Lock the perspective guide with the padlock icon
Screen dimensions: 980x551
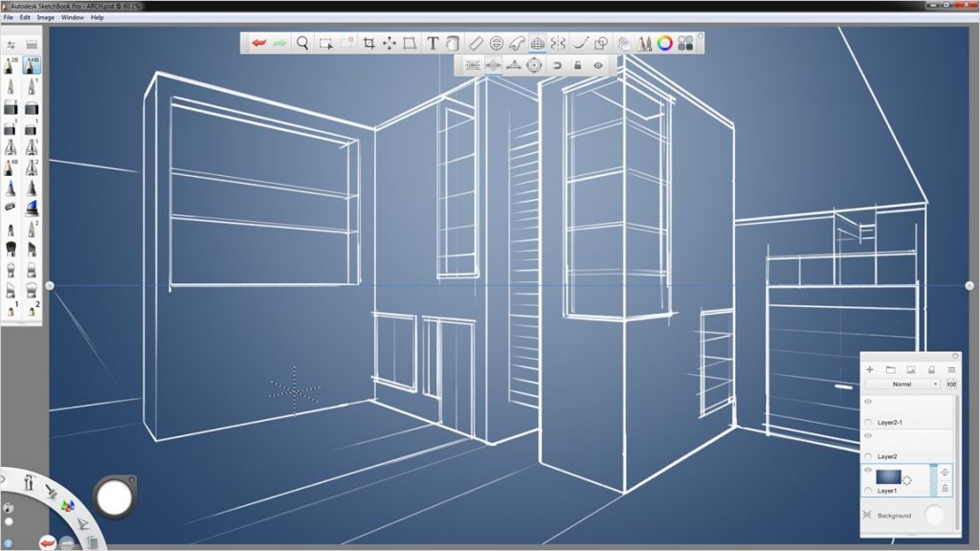pyautogui.click(x=578, y=67)
